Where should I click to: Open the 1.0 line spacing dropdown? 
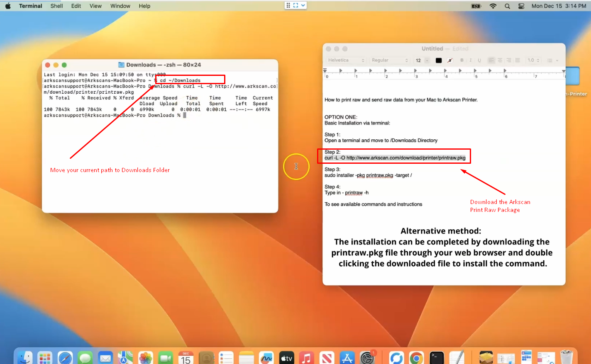[534, 60]
